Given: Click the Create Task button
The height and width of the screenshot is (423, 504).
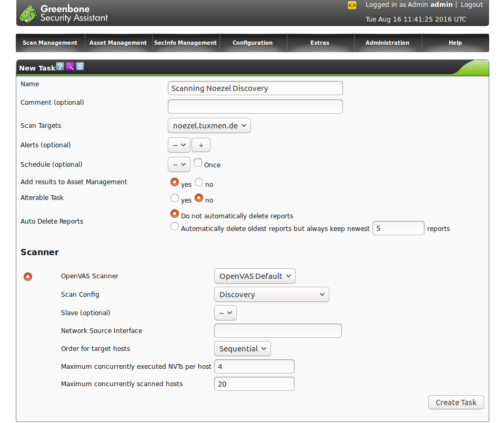Looking at the screenshot, I should click(x=456, y=402).
